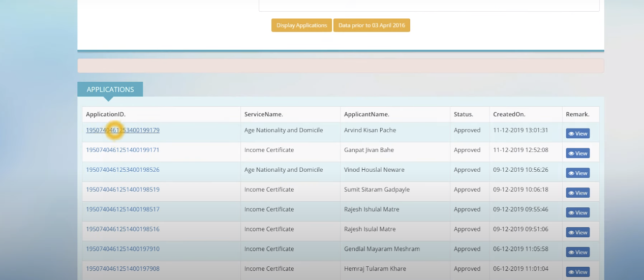The width and height of the screenshot is (644, 280).
Task: View remark for Rajesh Isulal Matre
Action: point(578,233)
